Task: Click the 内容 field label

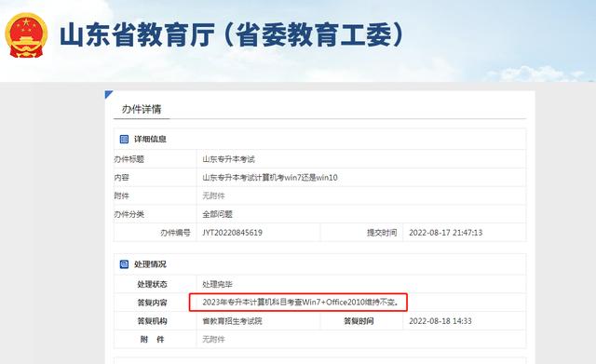Action: click(122, 178)
